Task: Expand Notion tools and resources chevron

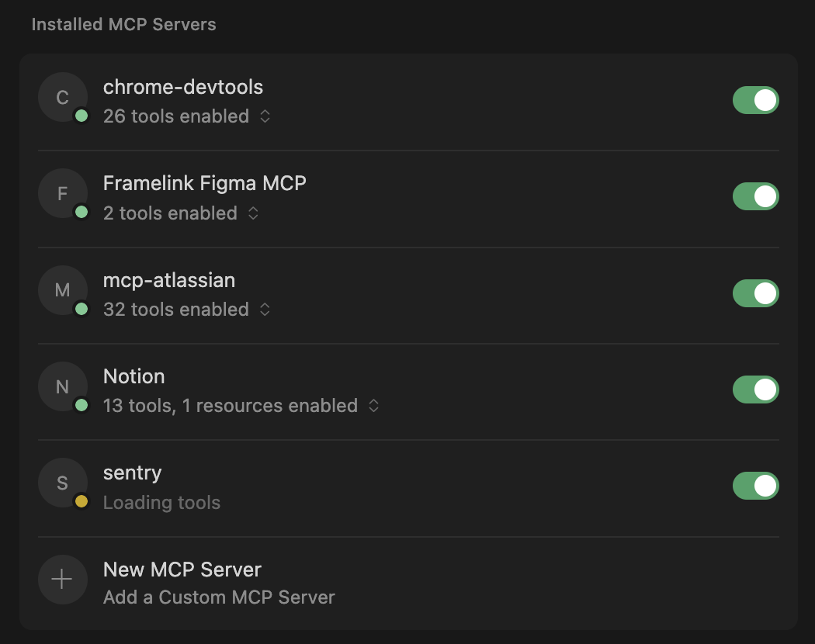Action: (x=373, y=406)
